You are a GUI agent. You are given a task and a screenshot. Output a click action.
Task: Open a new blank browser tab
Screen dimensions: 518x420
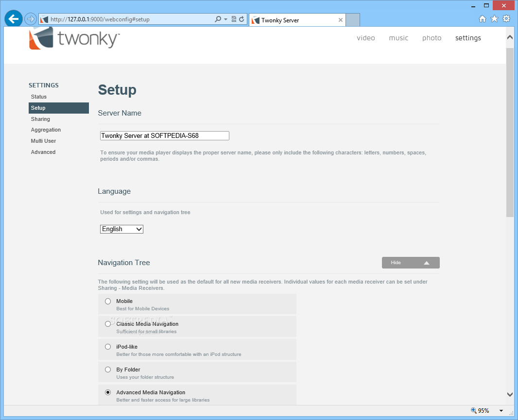353,20
